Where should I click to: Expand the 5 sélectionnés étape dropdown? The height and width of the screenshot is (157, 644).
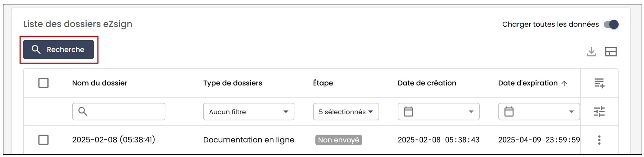346,112
